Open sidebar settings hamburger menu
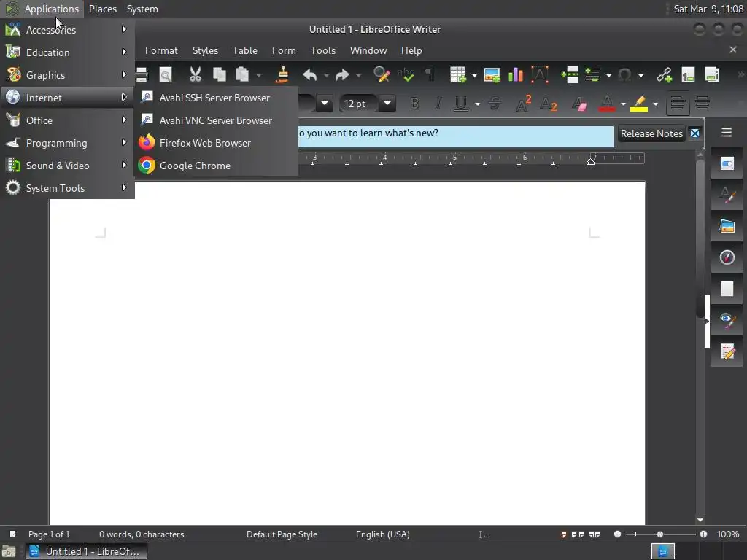 click(727, 133)
